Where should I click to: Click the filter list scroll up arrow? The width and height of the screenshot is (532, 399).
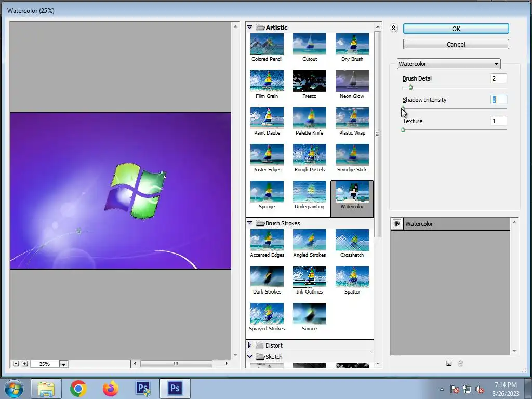[x=378, y=27]
